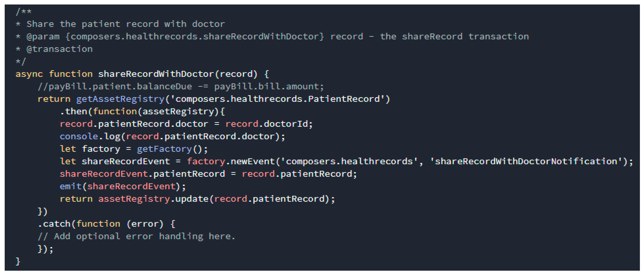Click the 'composers.healthrecords.PatientRecord' string
644x274 pixels.
[277, 99]
